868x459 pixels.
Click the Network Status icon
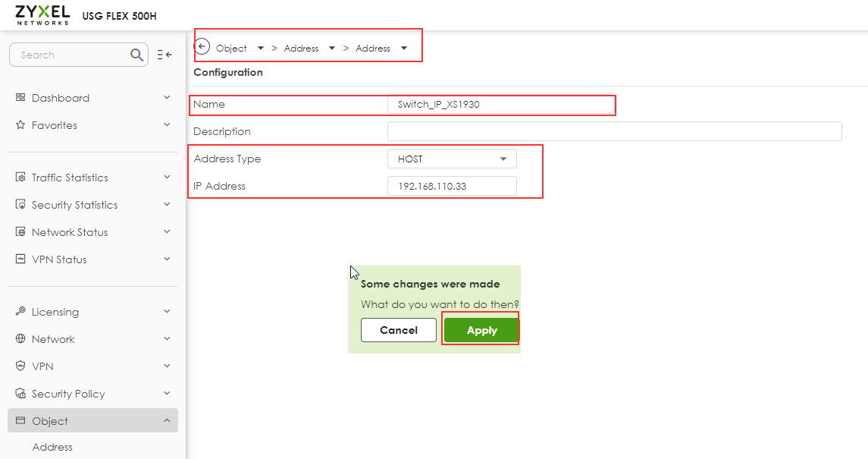[x=20, y=231]
